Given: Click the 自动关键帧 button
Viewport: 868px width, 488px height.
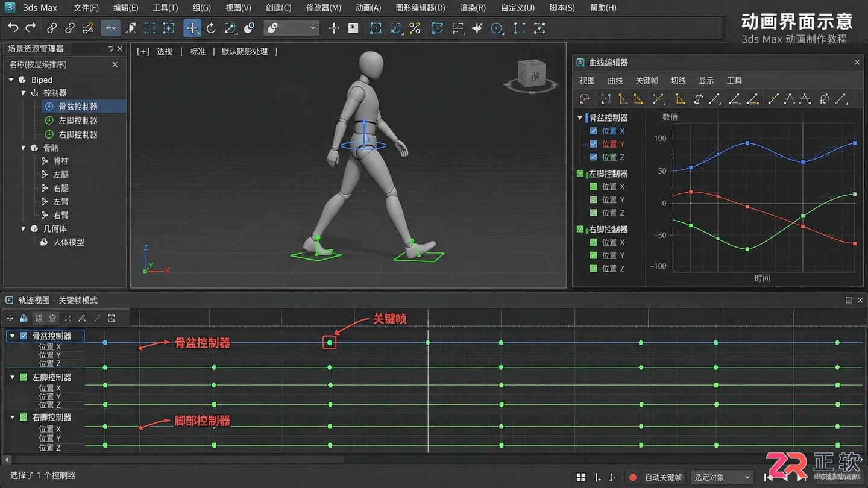Looking at the screenshot, I should tap(663, 477).
